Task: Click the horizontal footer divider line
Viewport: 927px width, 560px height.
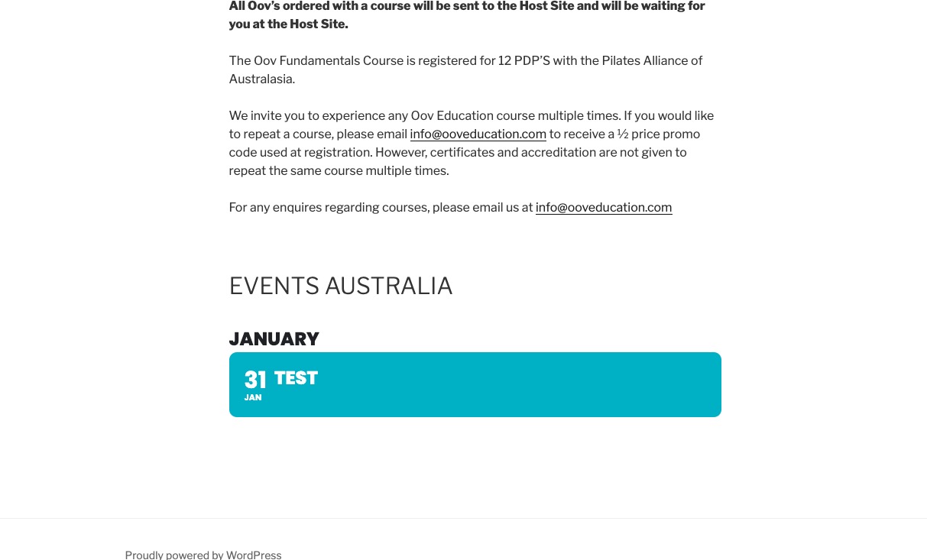Action: 463,518
